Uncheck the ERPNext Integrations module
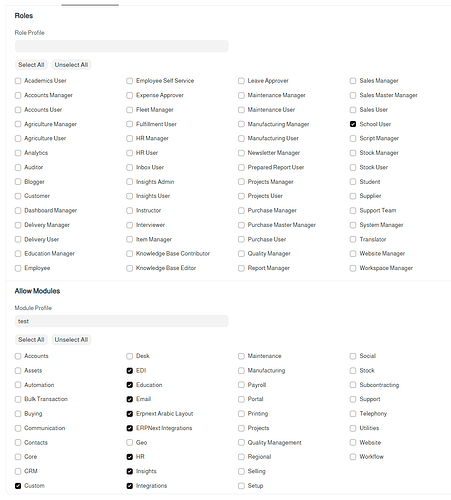 pyautogui.click(x=129, y=428)
